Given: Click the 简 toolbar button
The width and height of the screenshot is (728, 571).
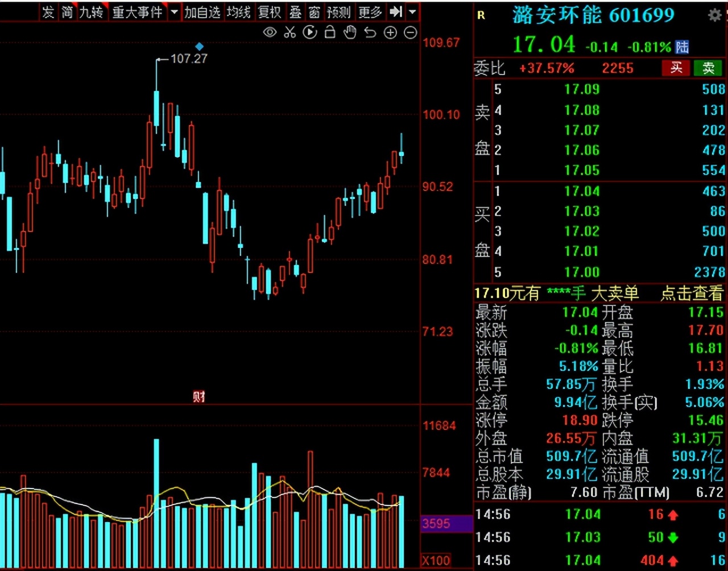Looking at the screenshot, I should coord(68,11).
